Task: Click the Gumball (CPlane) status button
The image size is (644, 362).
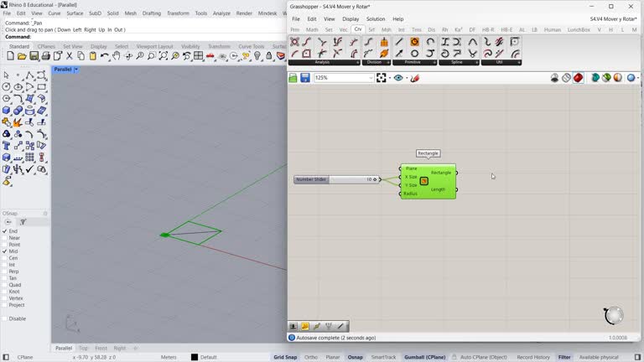Action: [x=424, y=357]
